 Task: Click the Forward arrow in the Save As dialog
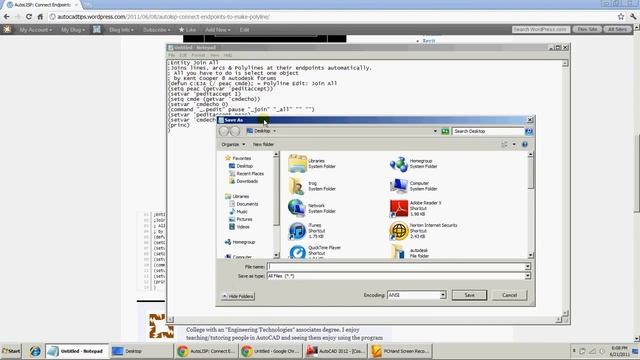(235, 131)
